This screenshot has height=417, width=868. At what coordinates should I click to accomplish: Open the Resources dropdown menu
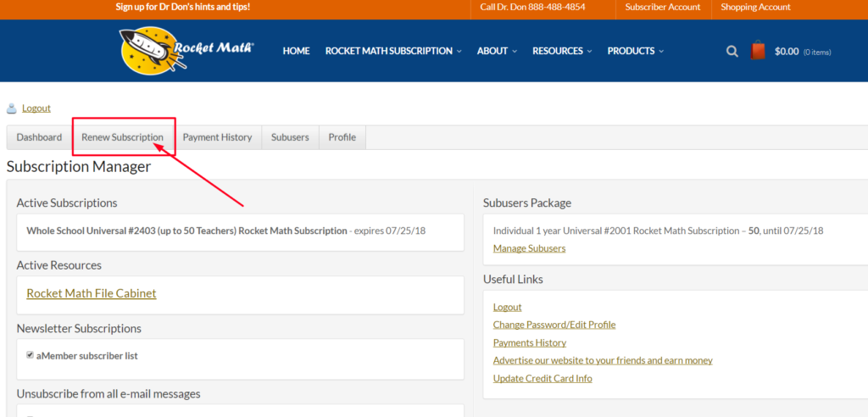562,51
